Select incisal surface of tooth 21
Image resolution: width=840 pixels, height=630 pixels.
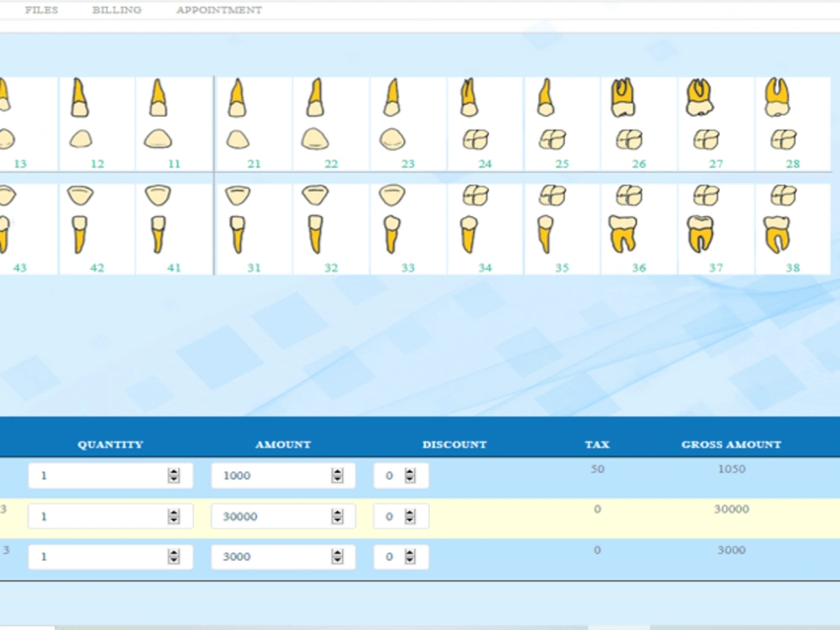pyautogui.click(x=238, y=139)
